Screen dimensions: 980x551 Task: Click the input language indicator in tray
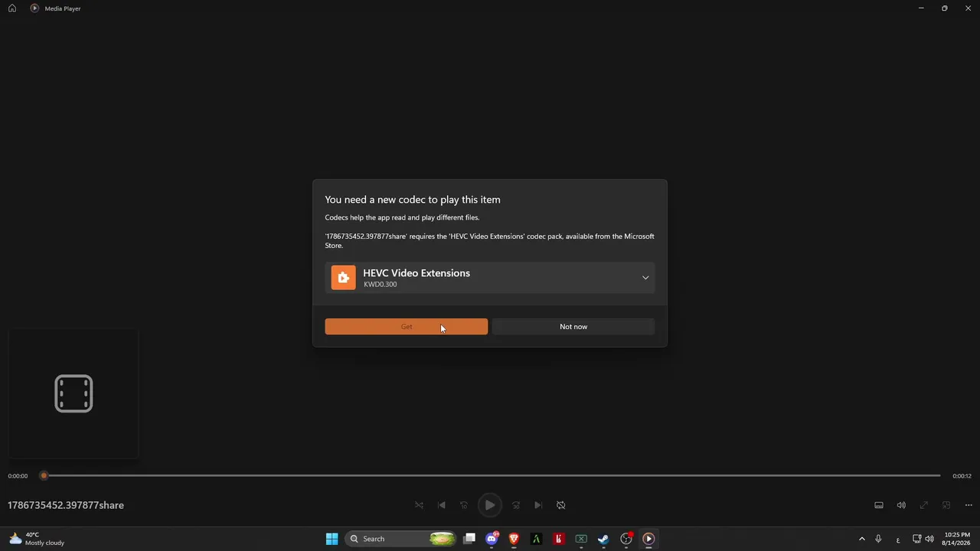tap(897, 539)
